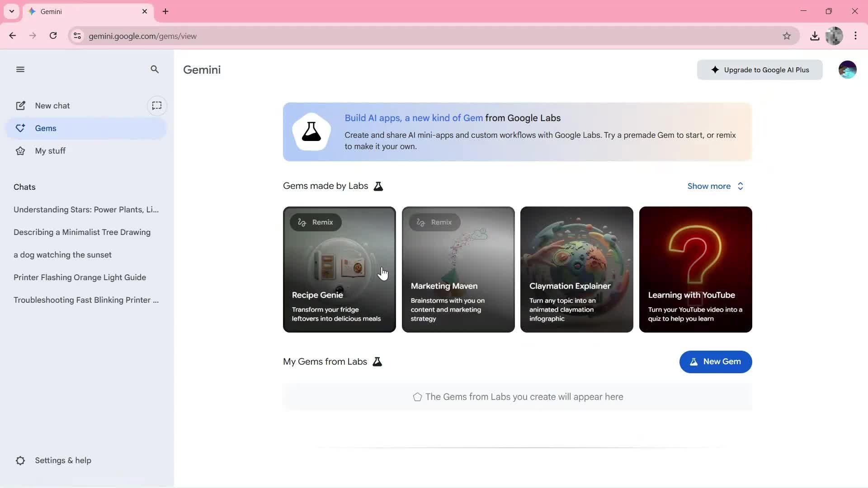The image size is (868, 488).
Task: Click the New Gem button
Action: 716,361
